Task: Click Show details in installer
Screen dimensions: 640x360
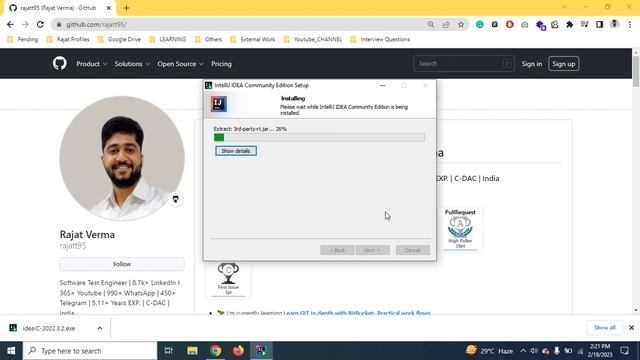Action: [236, 151]
